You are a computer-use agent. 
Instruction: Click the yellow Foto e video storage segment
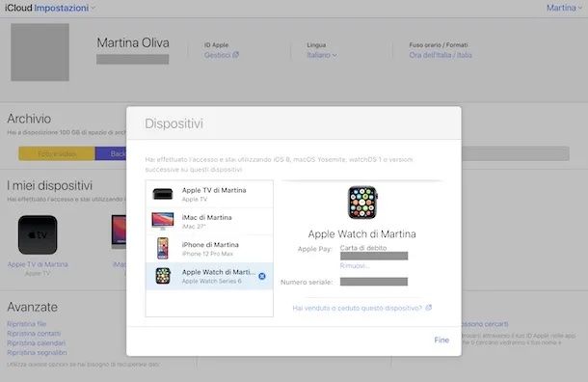point(57,153)
